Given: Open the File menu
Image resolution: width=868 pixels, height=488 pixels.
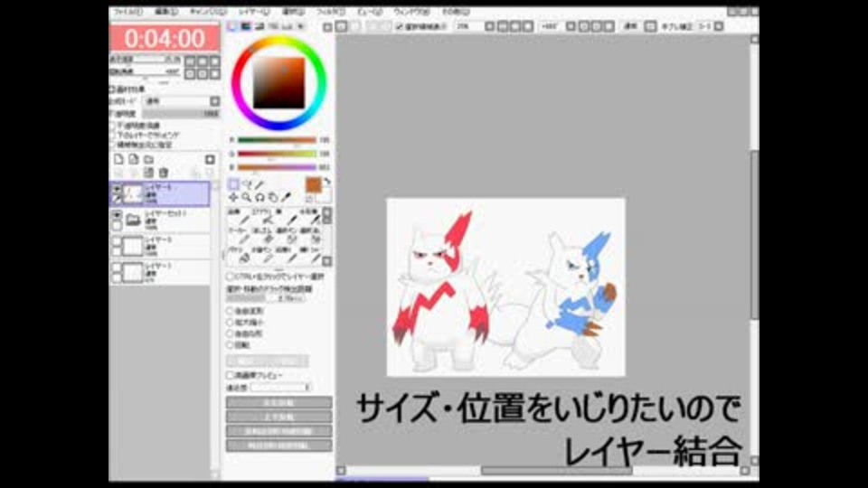Looking at the screenshot, I should click(x=127, y=12).
